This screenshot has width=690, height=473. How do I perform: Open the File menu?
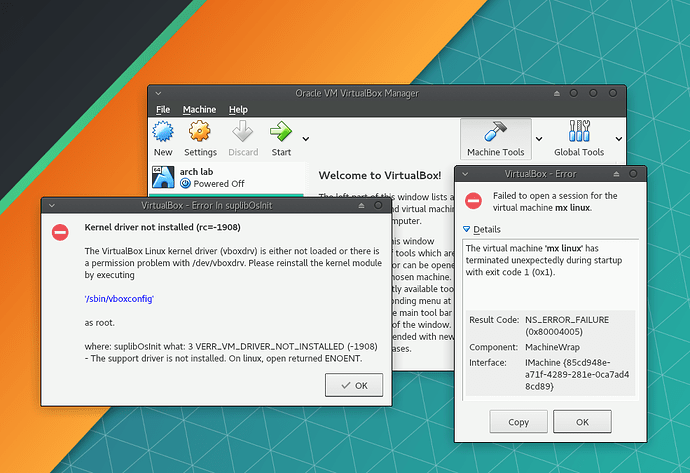(163, 110)
